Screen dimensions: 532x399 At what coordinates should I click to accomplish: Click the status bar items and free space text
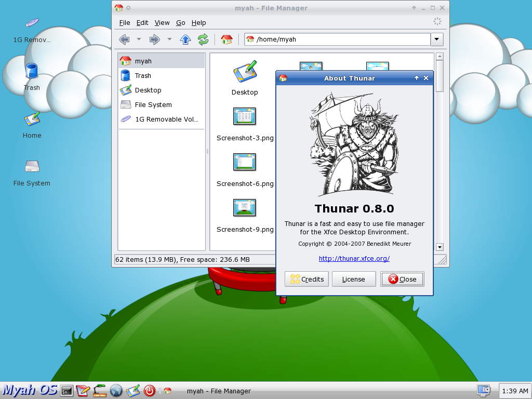pyautogui.click(x=182, y=260)
